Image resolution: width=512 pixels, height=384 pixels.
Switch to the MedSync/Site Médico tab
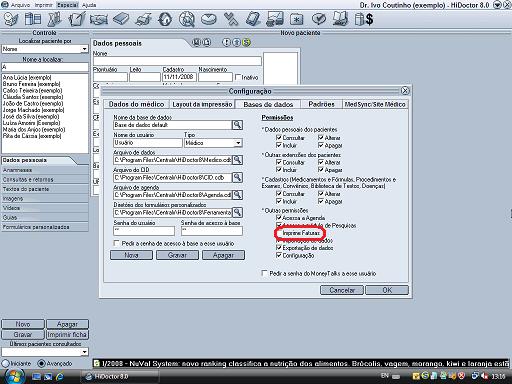[375, 104]
